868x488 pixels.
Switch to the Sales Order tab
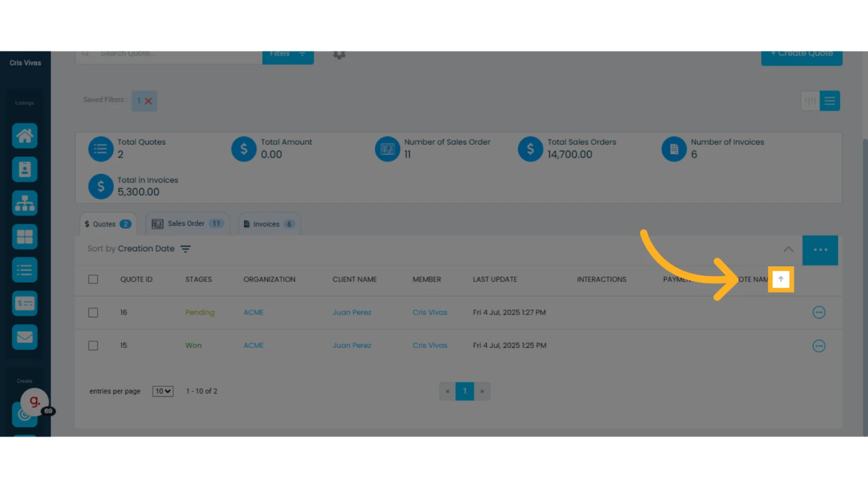tap(188, 224)
